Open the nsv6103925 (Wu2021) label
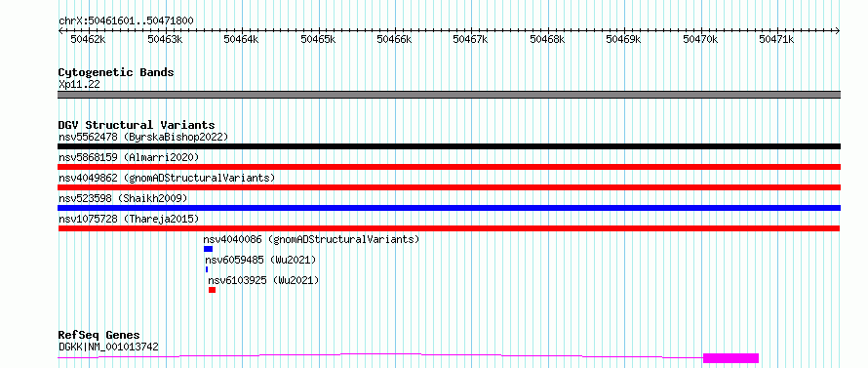 coord(263,280)
